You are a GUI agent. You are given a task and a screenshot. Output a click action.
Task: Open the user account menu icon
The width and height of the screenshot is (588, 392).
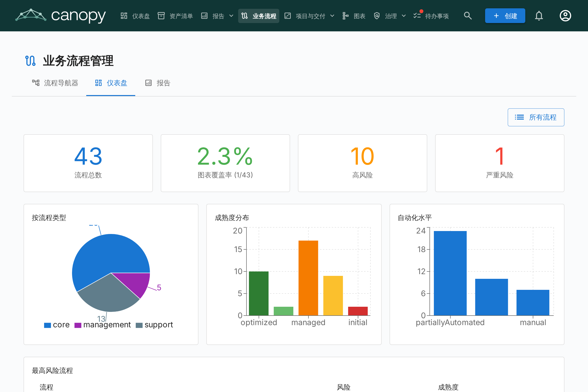[x=565, y=16]
